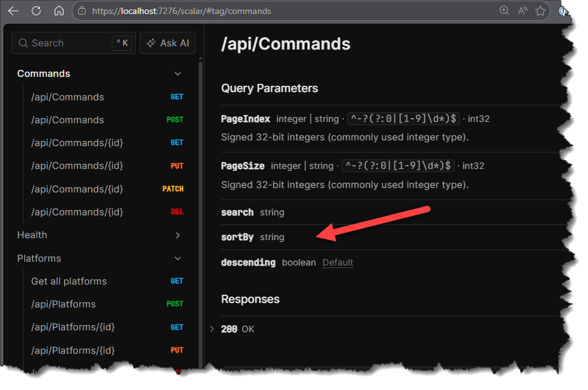The width and height of the screenshot is (588, 390).
Task: Click the padlock site info icon
Action: (x=81, y=11)
